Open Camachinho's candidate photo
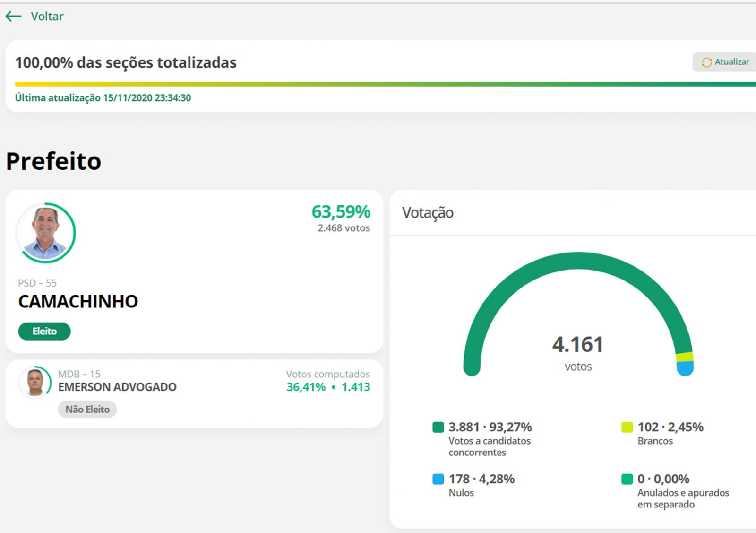 pos(46,233)
